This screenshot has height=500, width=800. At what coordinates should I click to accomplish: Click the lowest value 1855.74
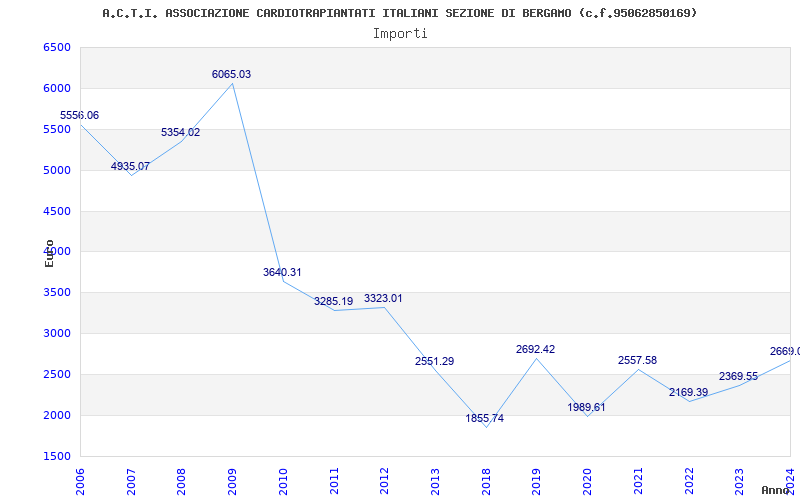click(x=485, y=418)
